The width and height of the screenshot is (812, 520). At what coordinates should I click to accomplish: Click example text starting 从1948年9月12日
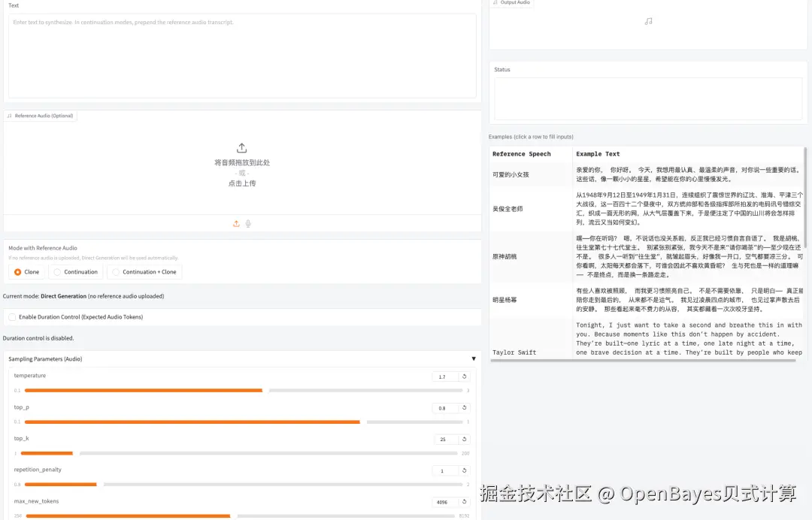(x=689, y=208)
